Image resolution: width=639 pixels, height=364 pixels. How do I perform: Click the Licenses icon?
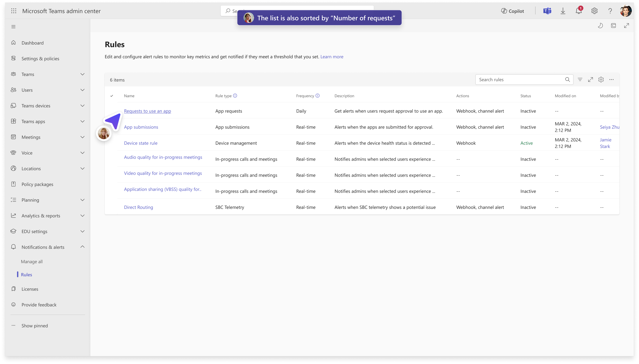14,289
